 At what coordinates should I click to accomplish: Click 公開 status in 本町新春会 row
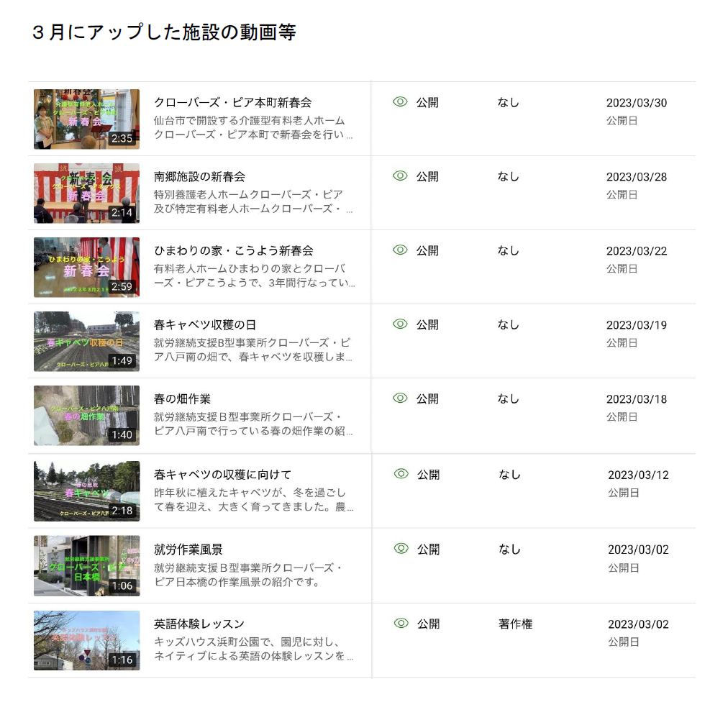click(427, 103)
